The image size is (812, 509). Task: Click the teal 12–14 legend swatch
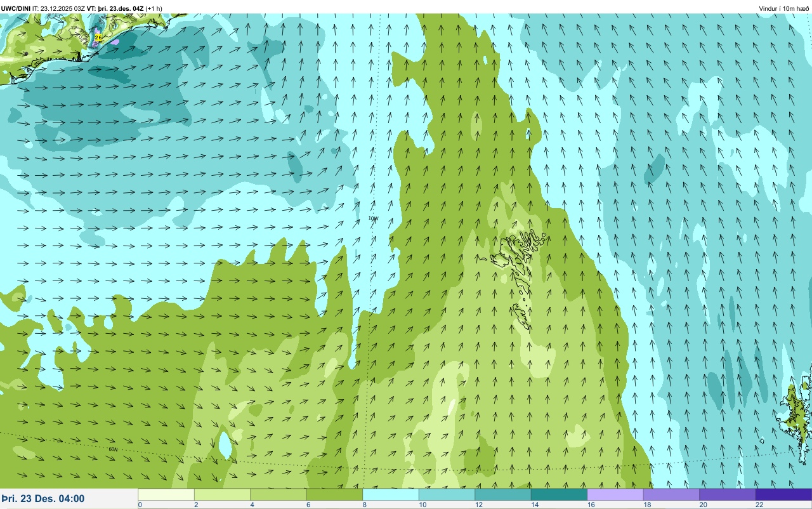pyautogui.click(x=503, y=494)
